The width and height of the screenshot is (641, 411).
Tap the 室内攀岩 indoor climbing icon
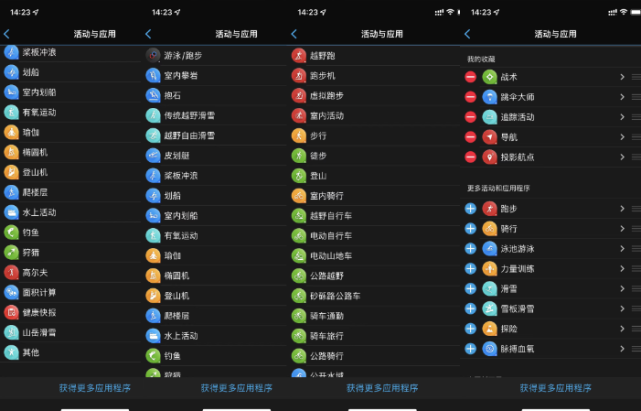click(x=153, y=75)
